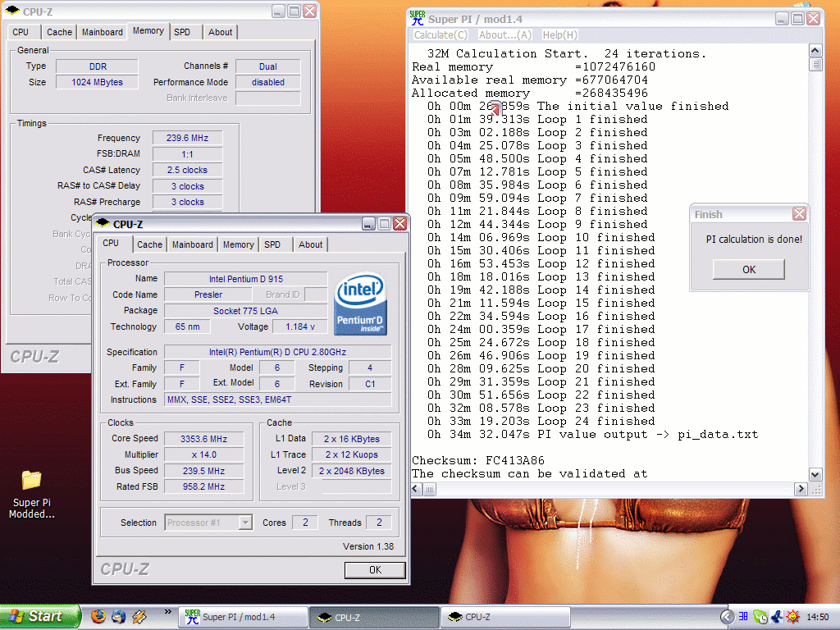
Task: Open the Super Pi Modded desktop folder
Action: coord(32,494)
